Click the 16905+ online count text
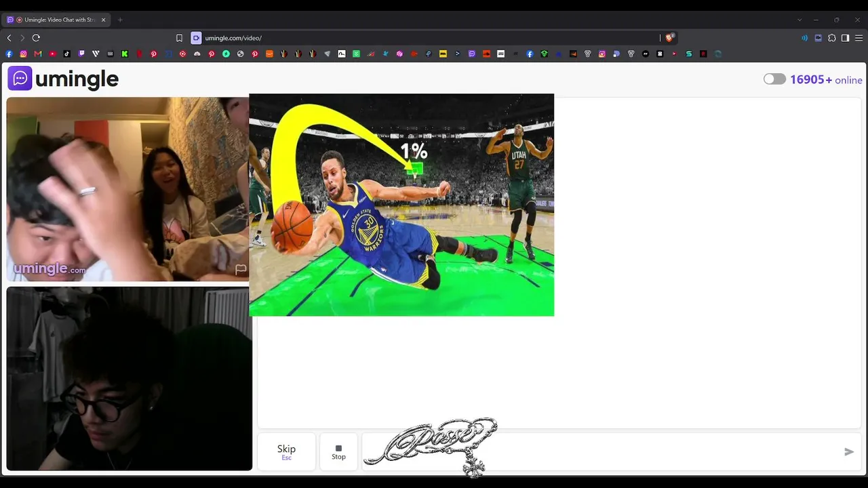868x488 pixels. (826, 79)
